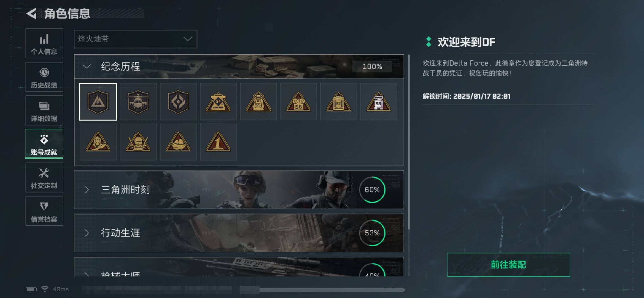644x298 pixels.
Task: Expand the 行动生涯 section
Action: 239,233
